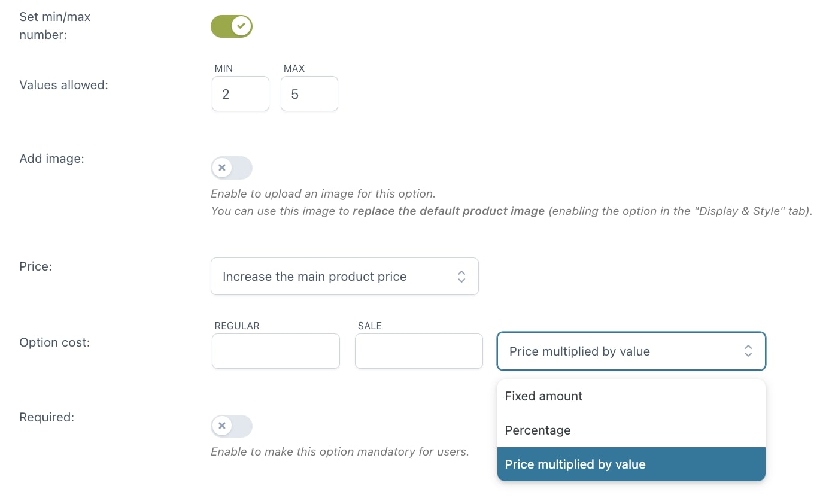Screen dimensions: 832x504
Task: Click the checkmark knob on min/max toggle
Action: 241,26
